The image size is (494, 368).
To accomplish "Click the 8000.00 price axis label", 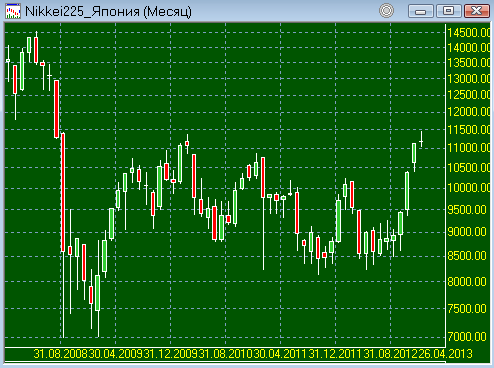I will [467, 282].
